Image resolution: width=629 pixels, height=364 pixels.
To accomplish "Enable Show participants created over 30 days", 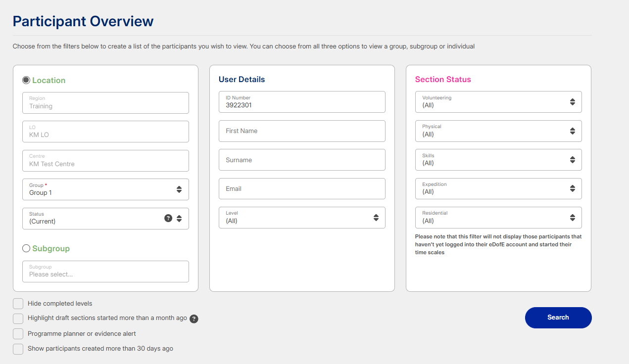I will coord(18,349).
